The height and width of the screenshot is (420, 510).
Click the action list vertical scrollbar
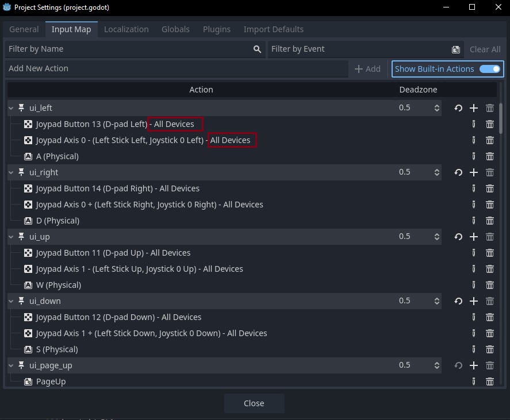pos(500,118)
